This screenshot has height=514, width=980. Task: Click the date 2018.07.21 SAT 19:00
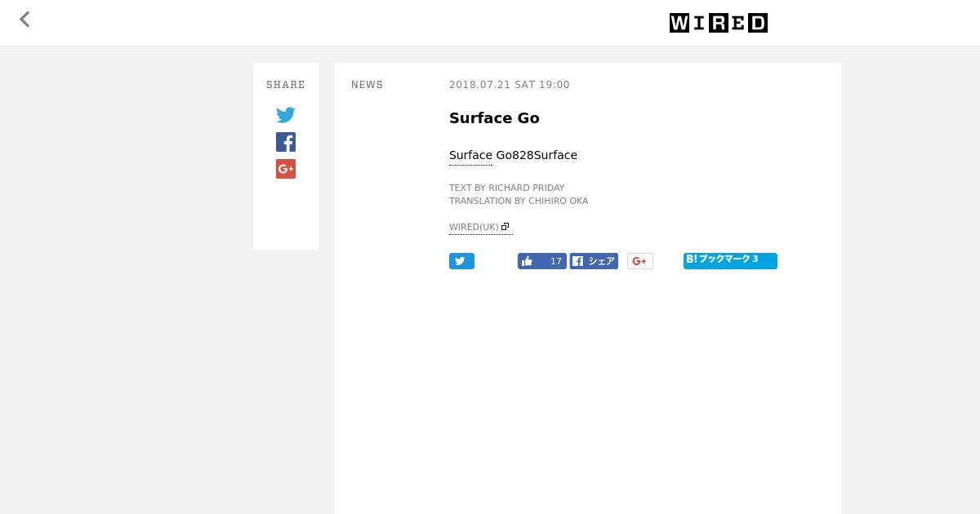click(x=510, y=85)
